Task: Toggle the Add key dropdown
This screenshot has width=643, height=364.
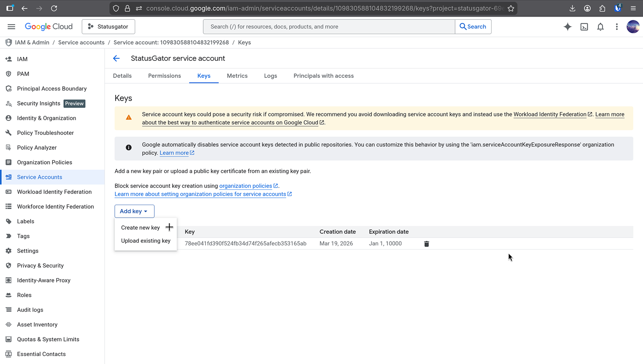Action: pyautogui.click(x=134, y=211)
